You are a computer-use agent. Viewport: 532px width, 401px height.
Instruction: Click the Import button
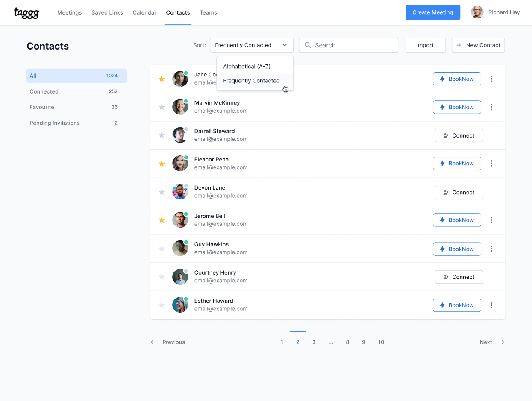coord(425,45)
